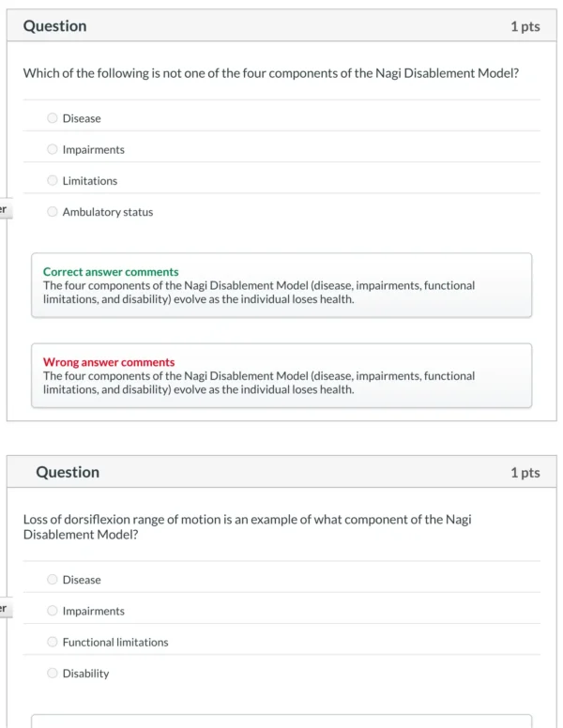Click "1 pts" on the first question
Screen dimensions: 563x728
tap(525, 26)
